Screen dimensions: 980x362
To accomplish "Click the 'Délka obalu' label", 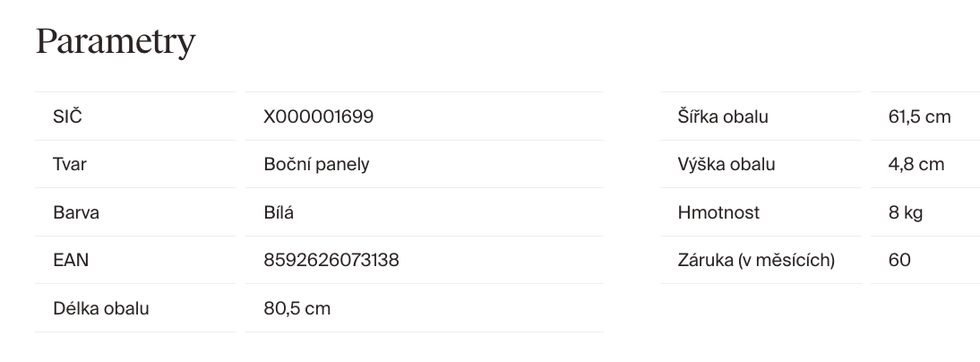I will pyautogui.click(x=100, y=309).
